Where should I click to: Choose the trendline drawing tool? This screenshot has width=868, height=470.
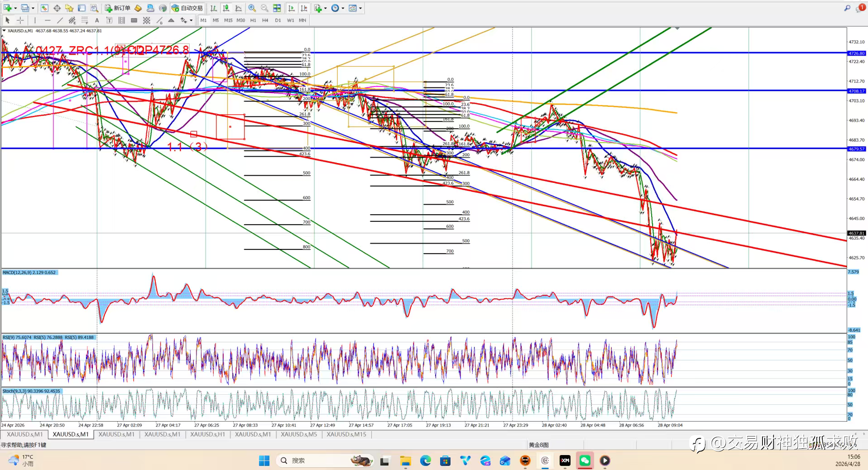click(x=60, y=20)
